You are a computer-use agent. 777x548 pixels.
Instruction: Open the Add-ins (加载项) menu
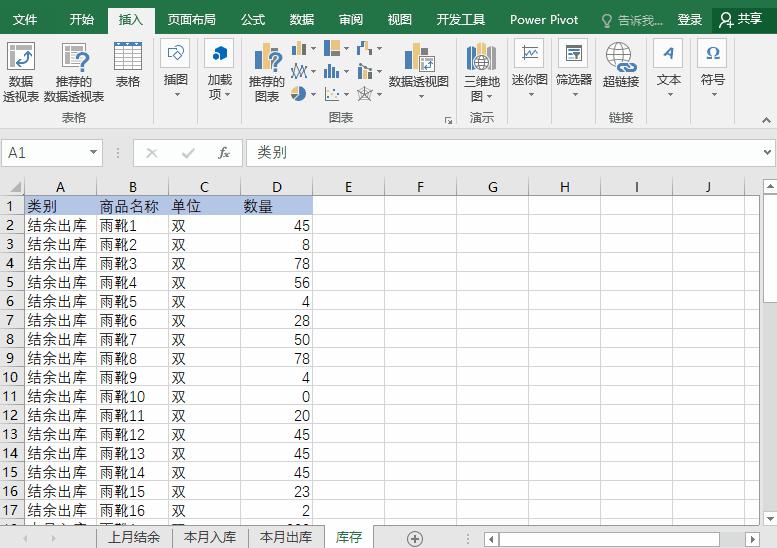pyautogui.click(x=219, y=70)
